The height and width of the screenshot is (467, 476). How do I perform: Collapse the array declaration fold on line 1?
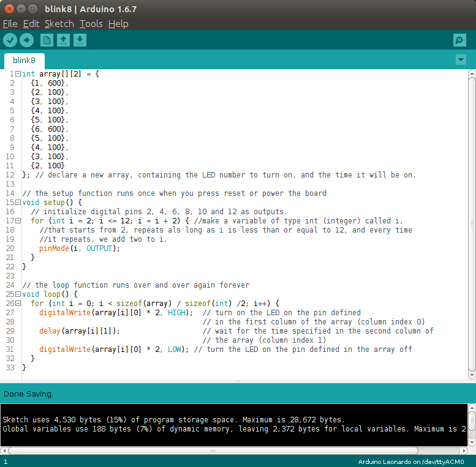click(18, 73)
